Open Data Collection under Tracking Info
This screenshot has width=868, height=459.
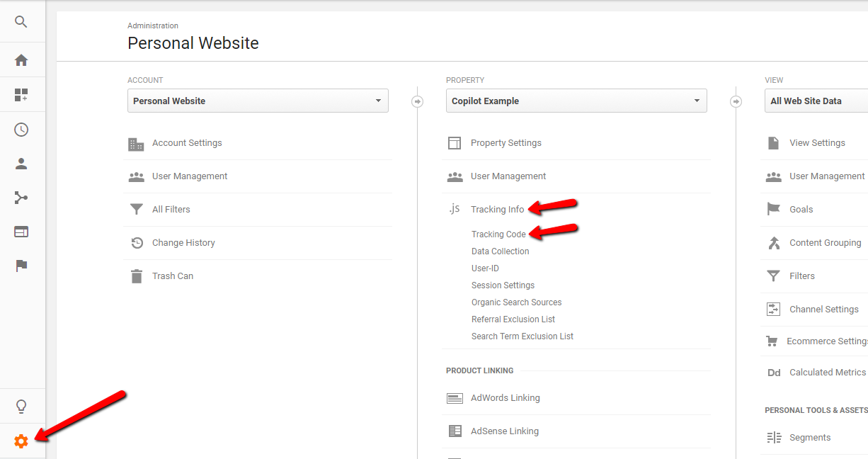(x=500, y=251)
